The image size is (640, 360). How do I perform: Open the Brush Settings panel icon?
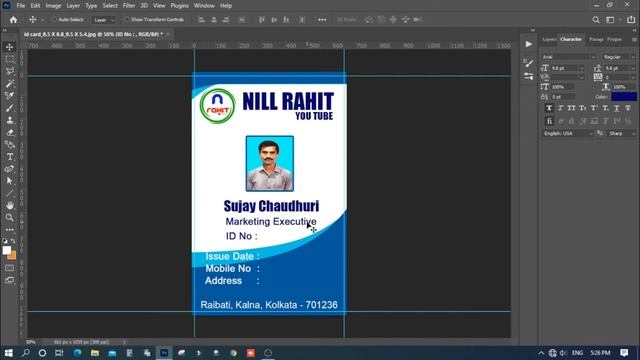click(529, 63)
